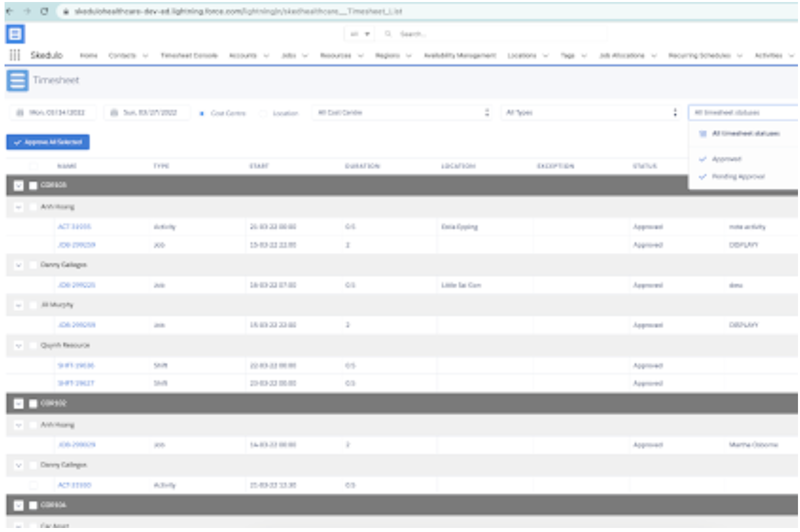The width and height of the screenshot is (800, 532).
Task: Expand the Jobs tab chevron
Action: coord(305,55)
